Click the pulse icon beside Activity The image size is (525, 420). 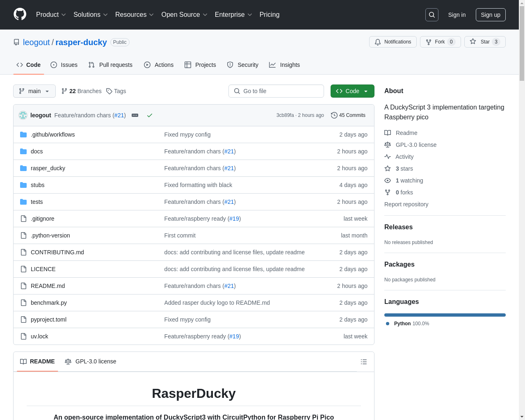[x=388, y=157]
